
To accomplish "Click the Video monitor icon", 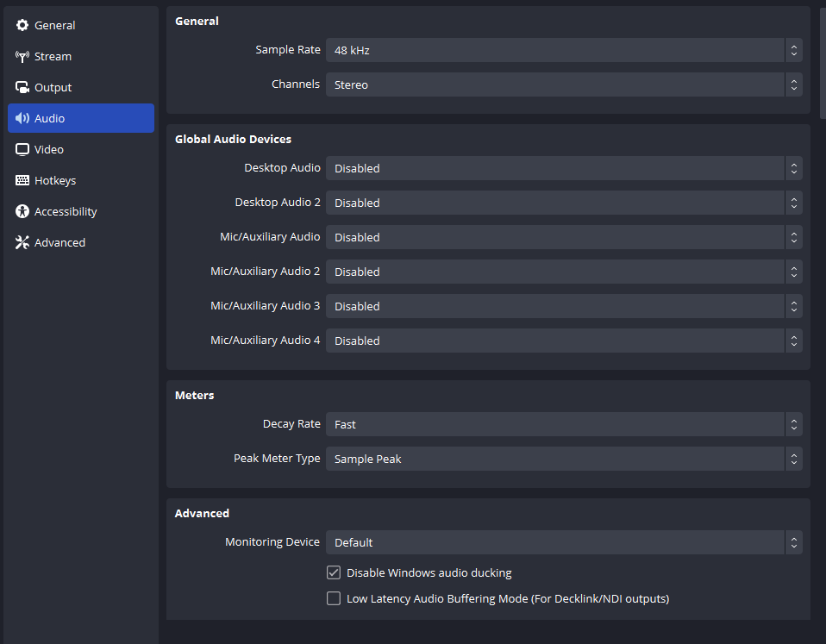I will click(x=22, y=150).
